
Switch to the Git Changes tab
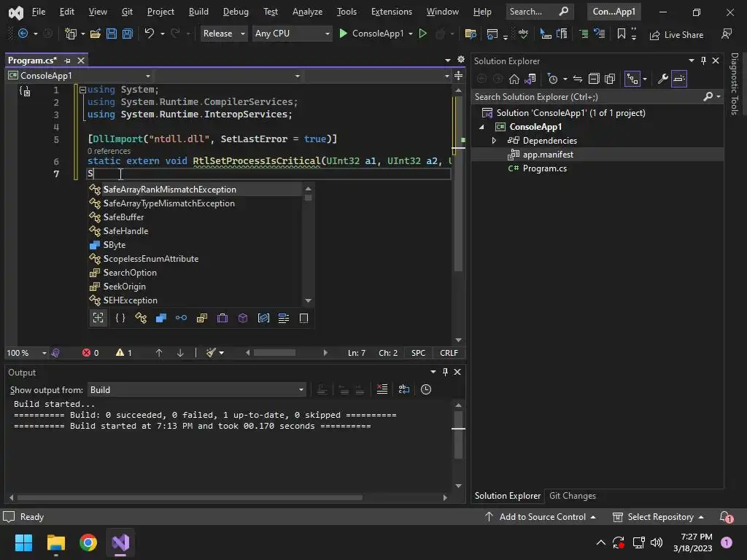click(572, 496)
